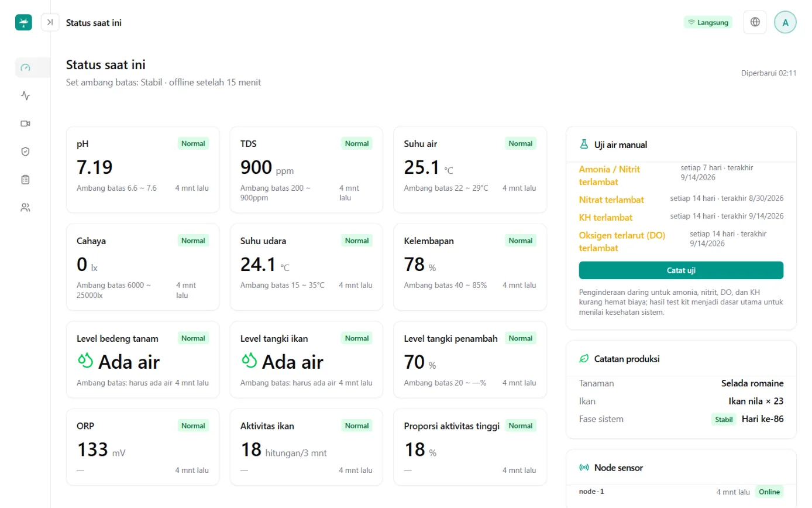The image size is (812, 508).
Task: Click the Catat uji button
Action: pos(681,270)
